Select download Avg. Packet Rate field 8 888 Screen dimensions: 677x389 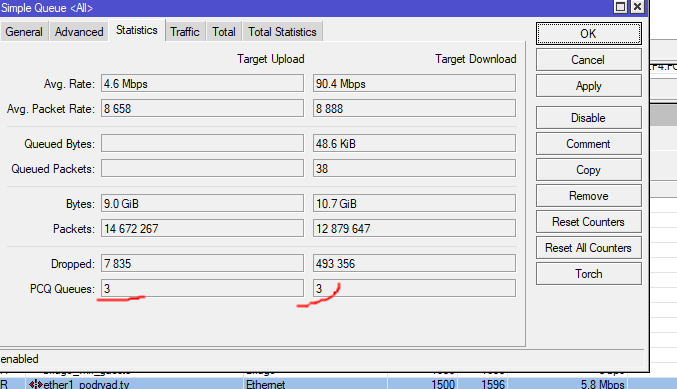[x=414, y=108]
